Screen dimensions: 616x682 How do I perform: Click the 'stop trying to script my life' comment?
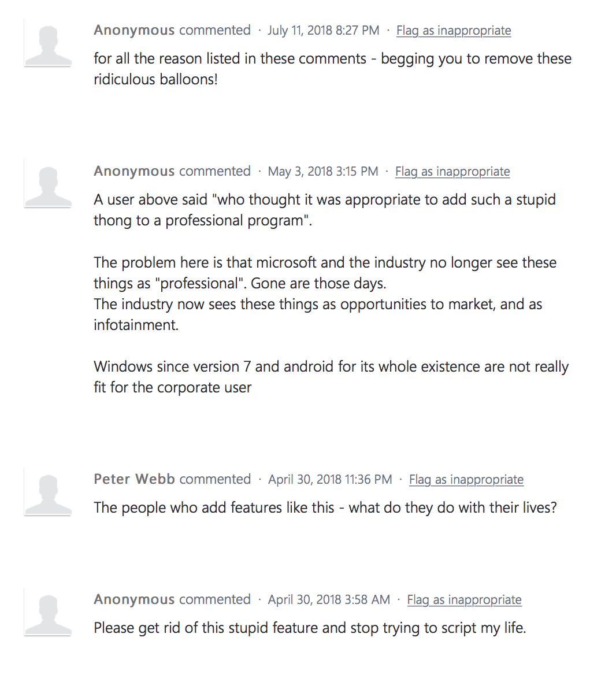click(x=310, y=628)
